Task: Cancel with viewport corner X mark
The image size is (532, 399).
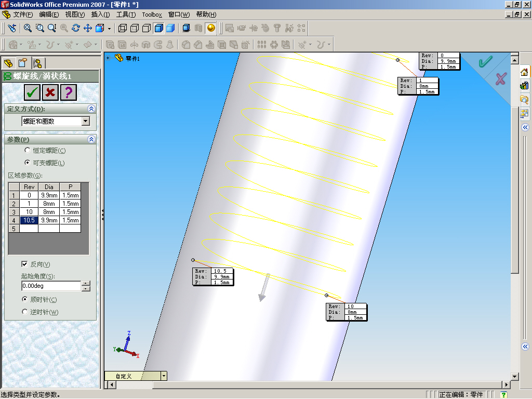Action: (x=501, y=79)
